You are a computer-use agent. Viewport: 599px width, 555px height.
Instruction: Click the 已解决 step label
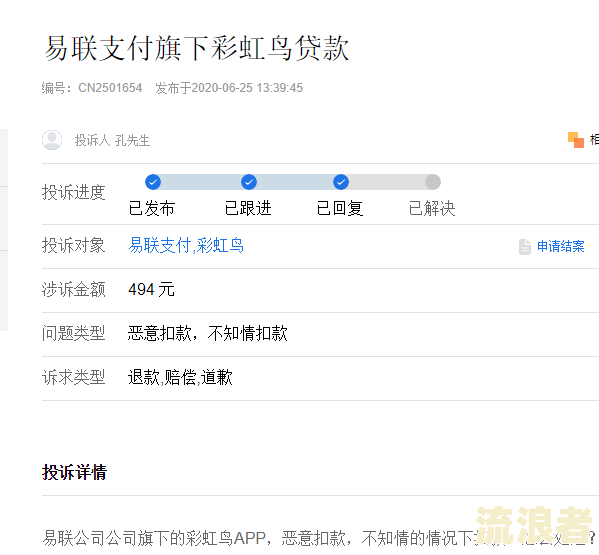coord(432,208)
